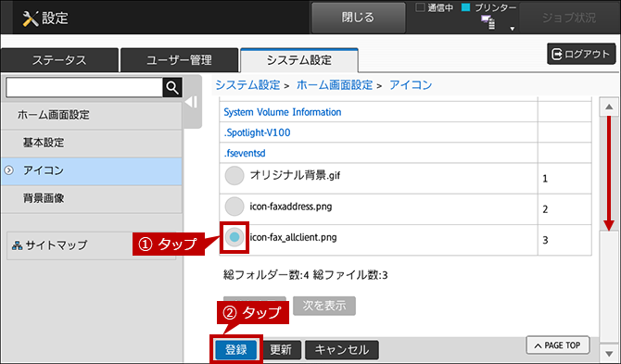Click the icon-fax_allclient.png file name
This screenshot has width=621, height=364.
tap(293, 237)
